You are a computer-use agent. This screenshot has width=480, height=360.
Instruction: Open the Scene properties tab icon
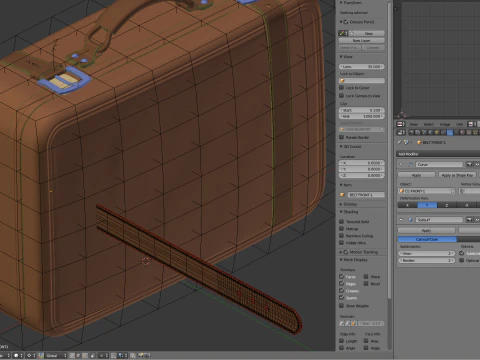coord(424,132)
